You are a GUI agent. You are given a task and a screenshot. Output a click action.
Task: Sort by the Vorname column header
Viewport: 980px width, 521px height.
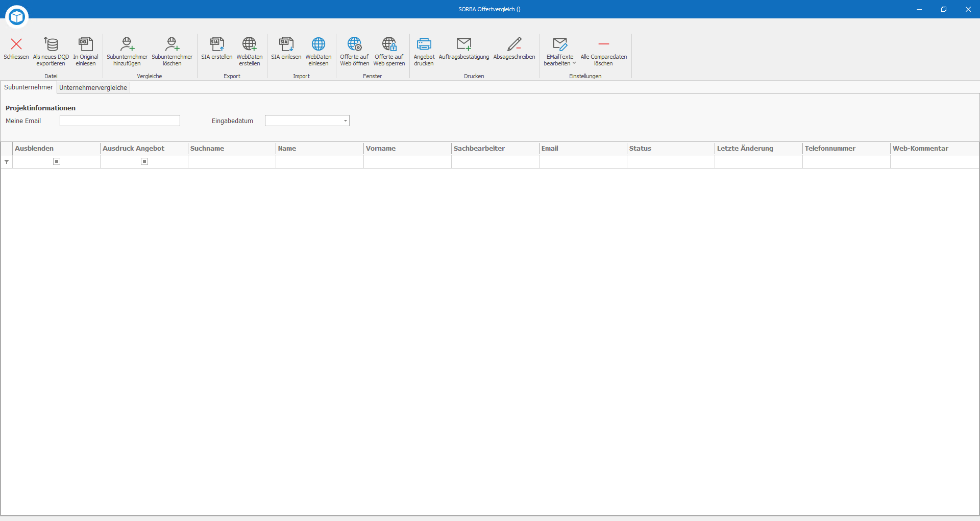(x=407, y=149)
